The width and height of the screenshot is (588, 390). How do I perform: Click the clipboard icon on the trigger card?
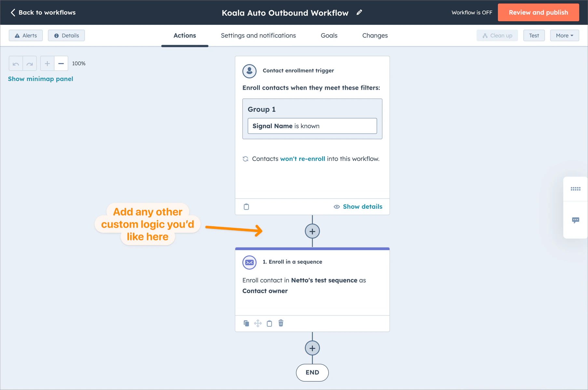pos(246,206)
